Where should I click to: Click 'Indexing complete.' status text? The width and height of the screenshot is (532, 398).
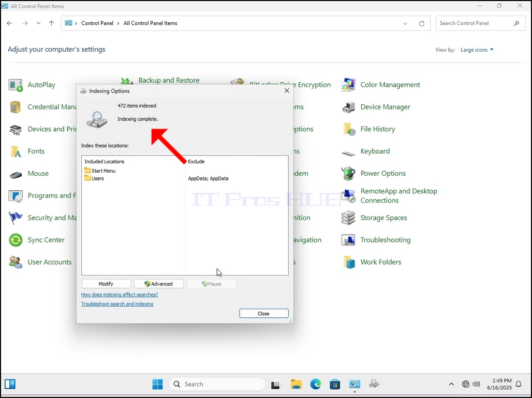click(138, 119)
